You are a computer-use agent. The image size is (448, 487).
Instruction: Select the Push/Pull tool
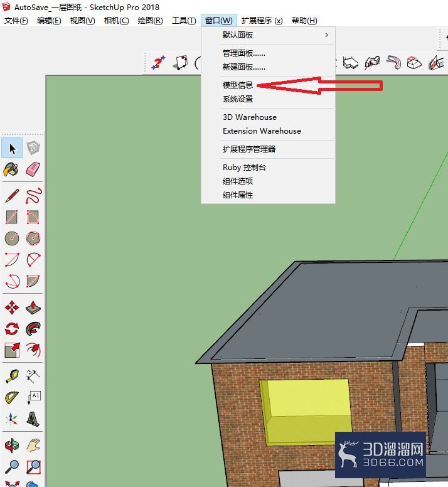coord(33,308)
